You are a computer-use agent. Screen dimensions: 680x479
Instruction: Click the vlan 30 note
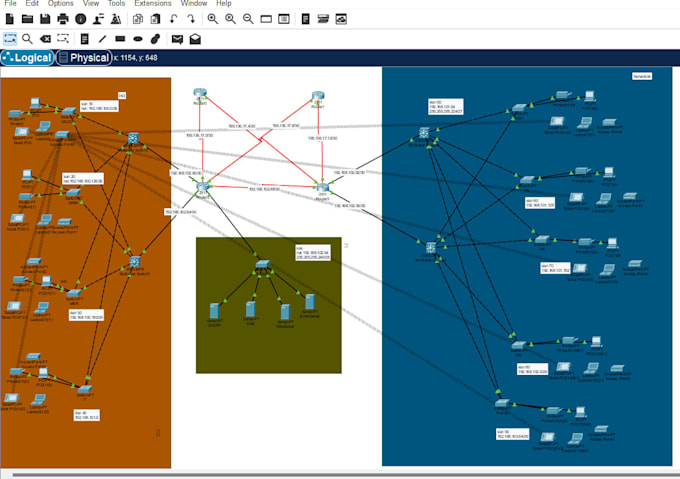coord(86,315)
